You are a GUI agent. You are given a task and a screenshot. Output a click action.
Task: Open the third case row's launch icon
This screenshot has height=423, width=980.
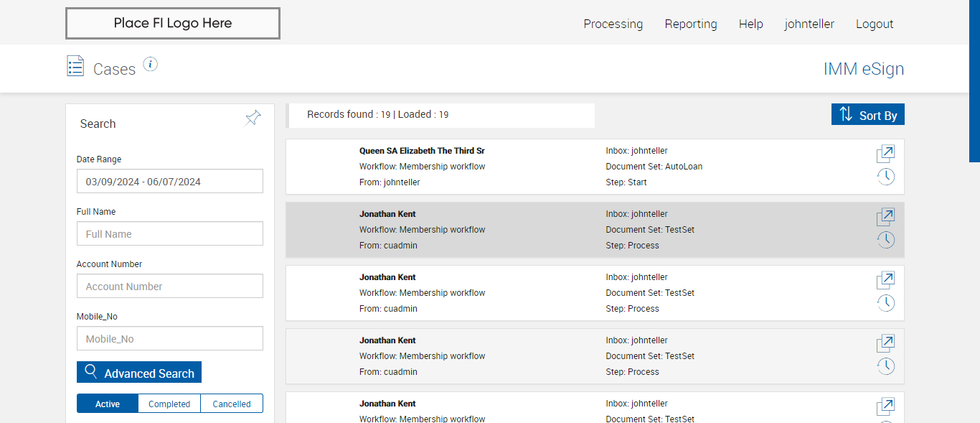coord(885,280)
